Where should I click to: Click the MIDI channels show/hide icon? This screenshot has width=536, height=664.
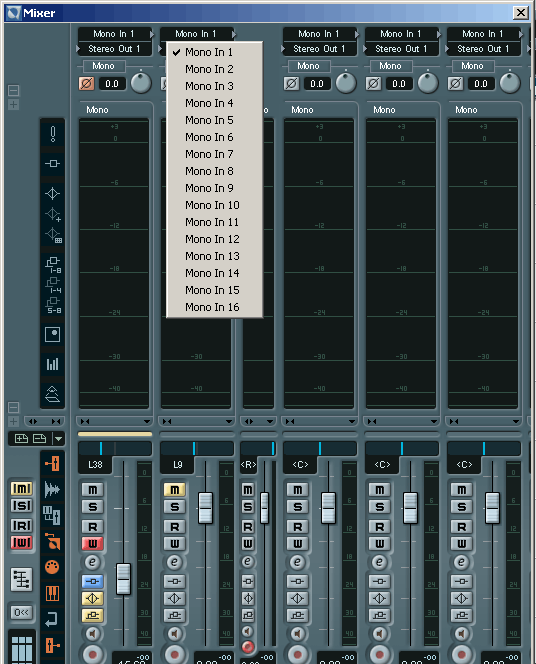52,567
